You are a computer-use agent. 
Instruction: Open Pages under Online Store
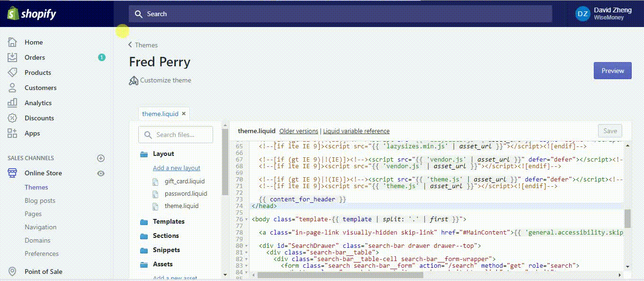(x=33, y=214)
